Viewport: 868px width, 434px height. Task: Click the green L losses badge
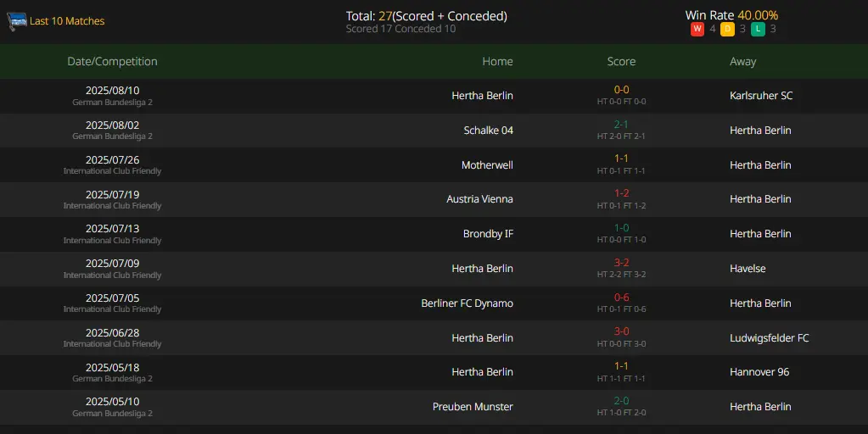(x=758, y=29)
